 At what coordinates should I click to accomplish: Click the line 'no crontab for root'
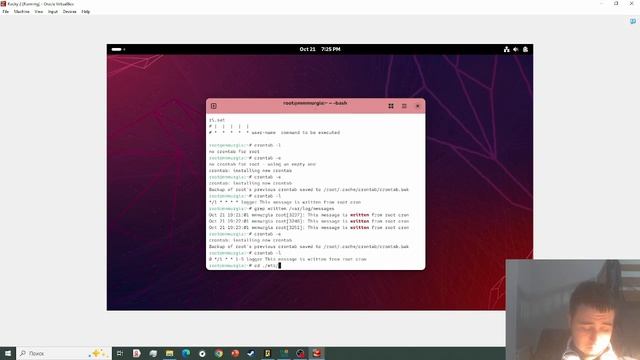[234, 151]
